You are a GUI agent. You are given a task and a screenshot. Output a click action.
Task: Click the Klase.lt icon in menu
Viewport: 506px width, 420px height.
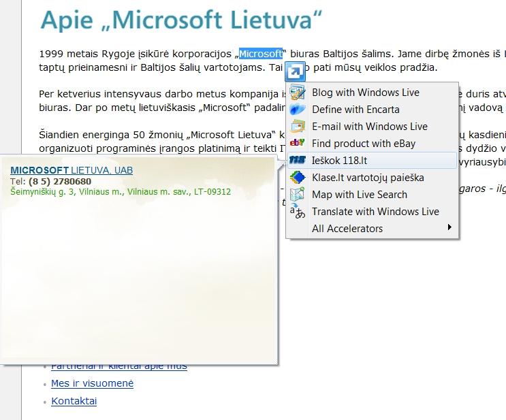[x=297, y=178]
